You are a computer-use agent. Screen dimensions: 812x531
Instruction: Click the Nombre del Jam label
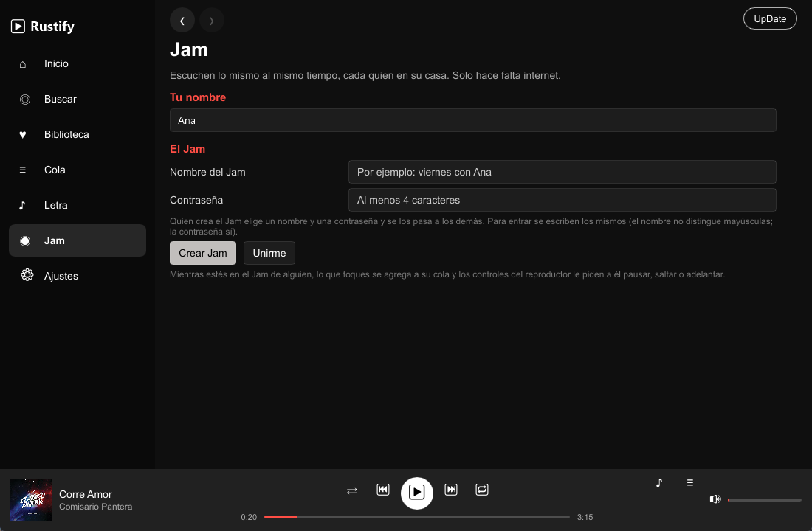(x=207, y=172)
